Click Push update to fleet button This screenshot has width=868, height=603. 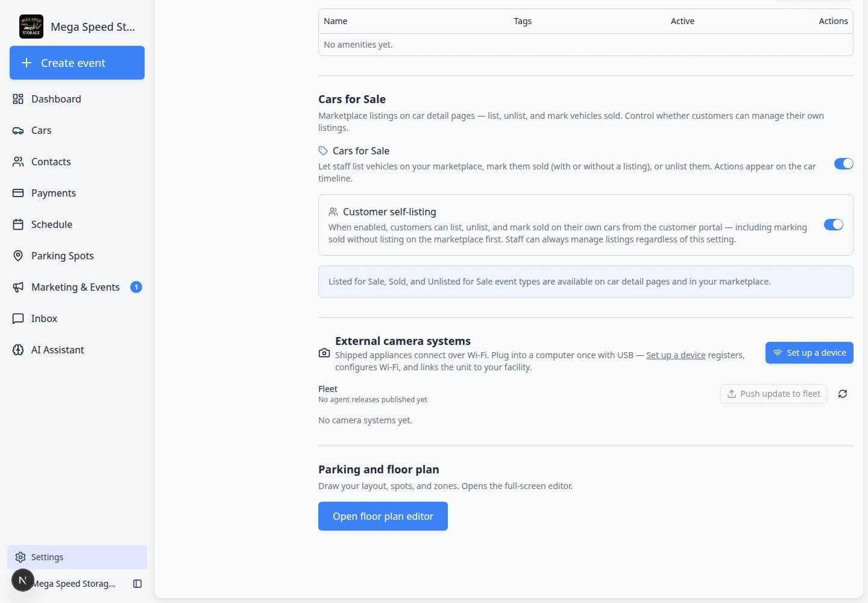coord(773,394)
